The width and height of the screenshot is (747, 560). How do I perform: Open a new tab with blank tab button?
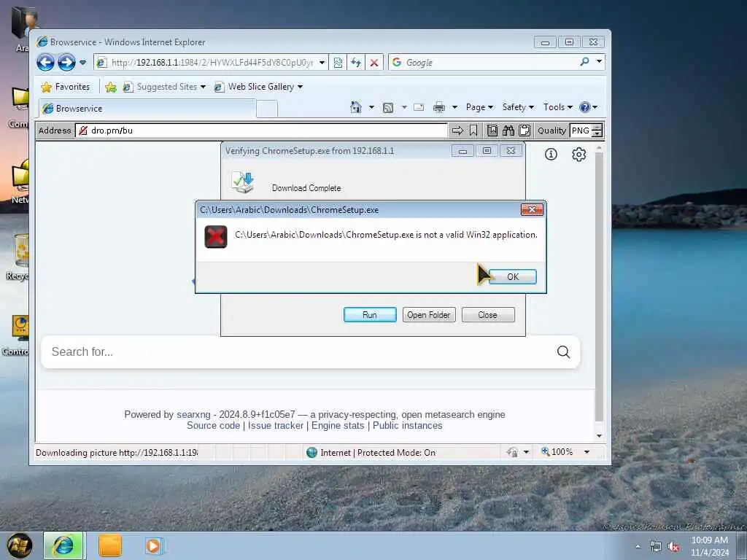click(x=267, y=109)
